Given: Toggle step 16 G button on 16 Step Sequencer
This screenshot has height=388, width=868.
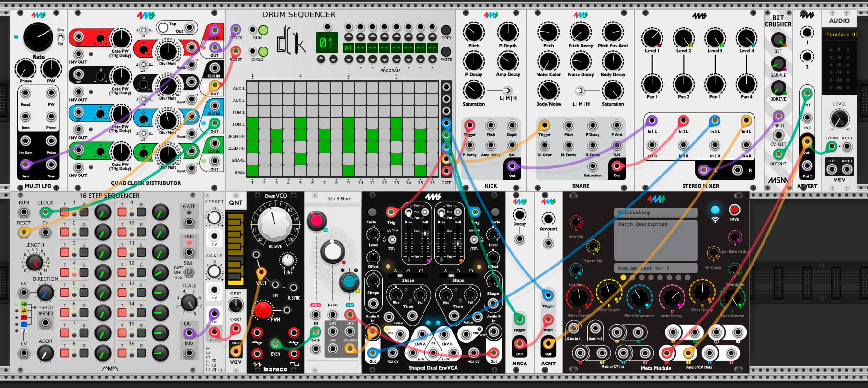Looking at the screenshot, I should tap(141, 353).
